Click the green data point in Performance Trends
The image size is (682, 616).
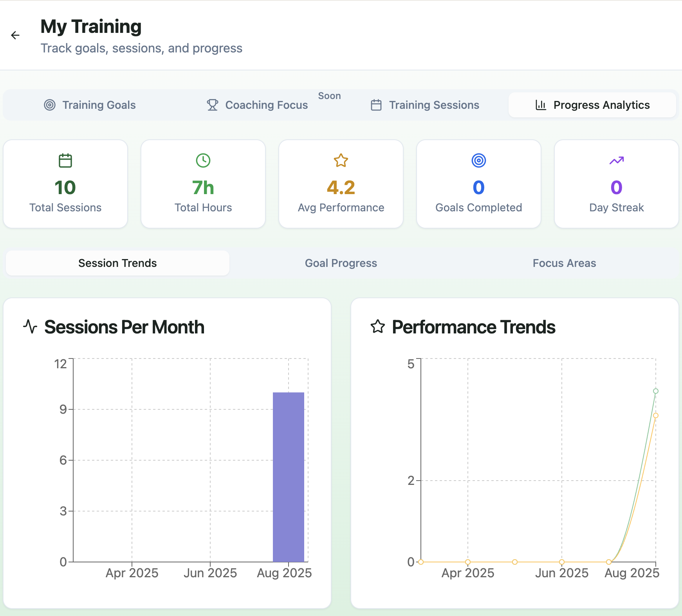656,391
